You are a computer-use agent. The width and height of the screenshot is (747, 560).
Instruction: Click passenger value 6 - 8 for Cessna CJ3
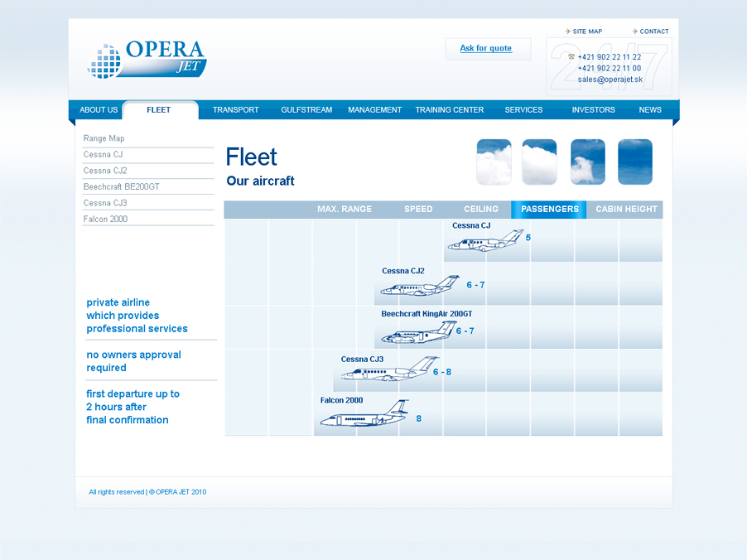click(x=442, y=372)
